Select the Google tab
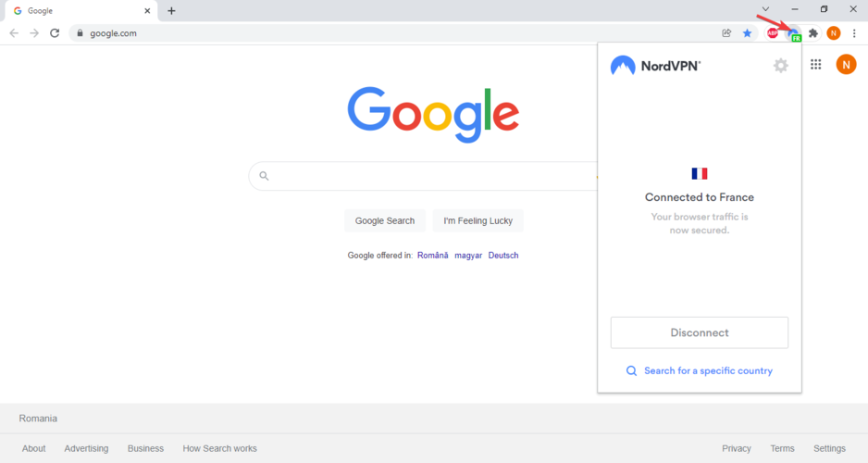Viewport: 868px width, 463px height. pos(79,11)
